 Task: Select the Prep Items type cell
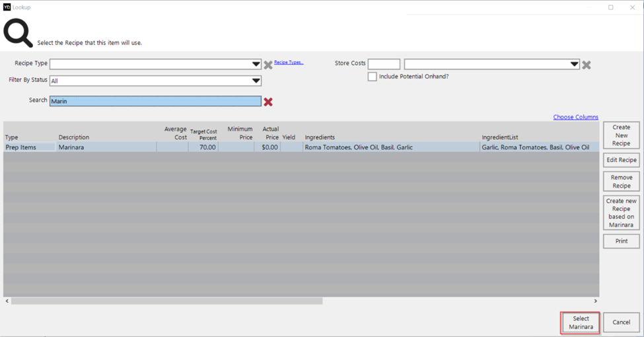pos(30,147)
